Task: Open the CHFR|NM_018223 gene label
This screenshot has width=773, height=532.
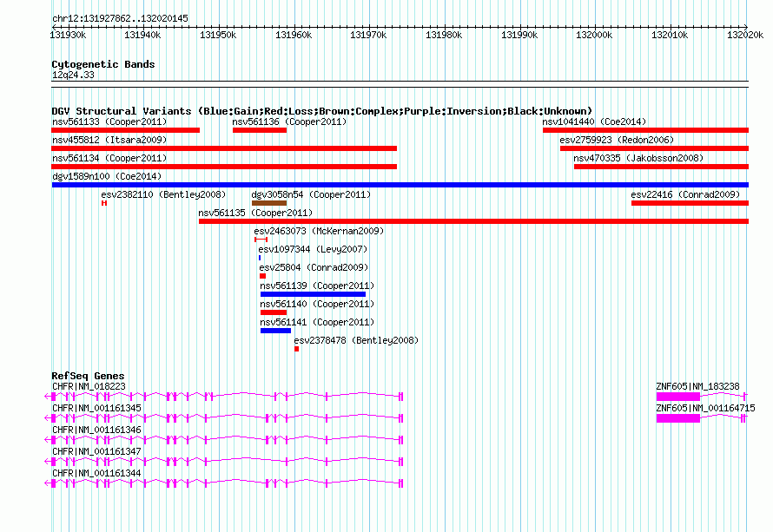Action: (89, 387)
